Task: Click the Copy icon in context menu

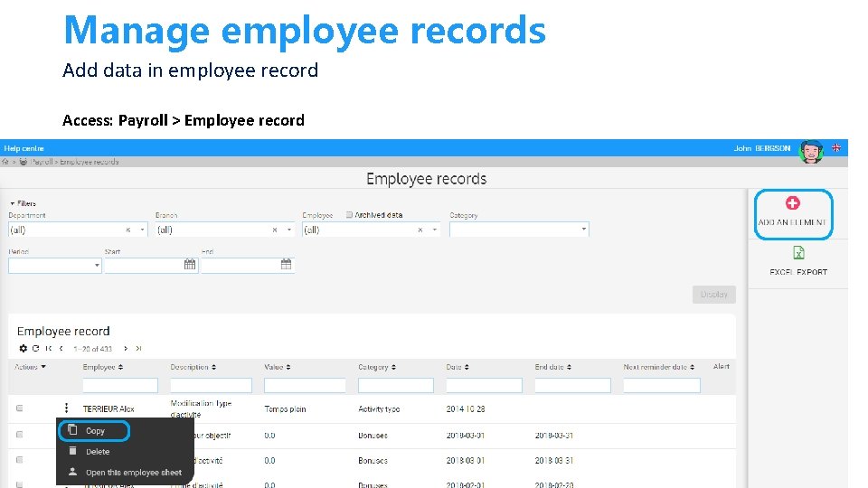Action: point(72,430)
